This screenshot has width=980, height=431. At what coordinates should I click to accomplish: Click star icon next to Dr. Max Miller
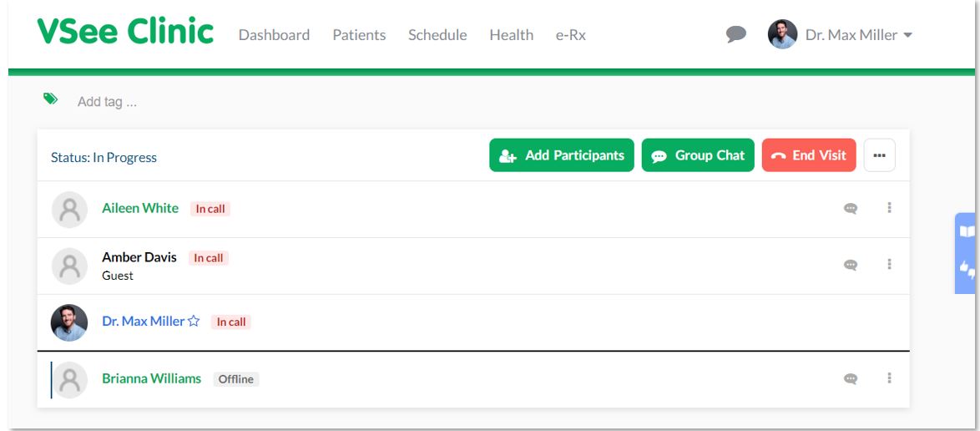[194, 322]
